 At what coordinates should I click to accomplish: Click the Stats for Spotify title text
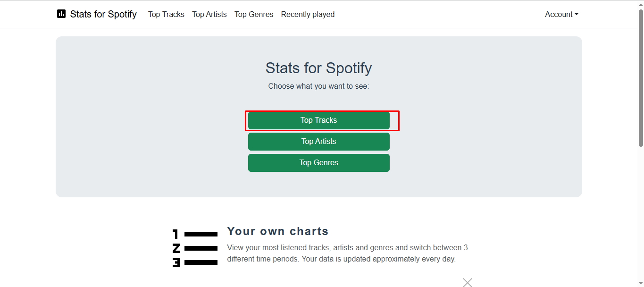click(103, 14)
